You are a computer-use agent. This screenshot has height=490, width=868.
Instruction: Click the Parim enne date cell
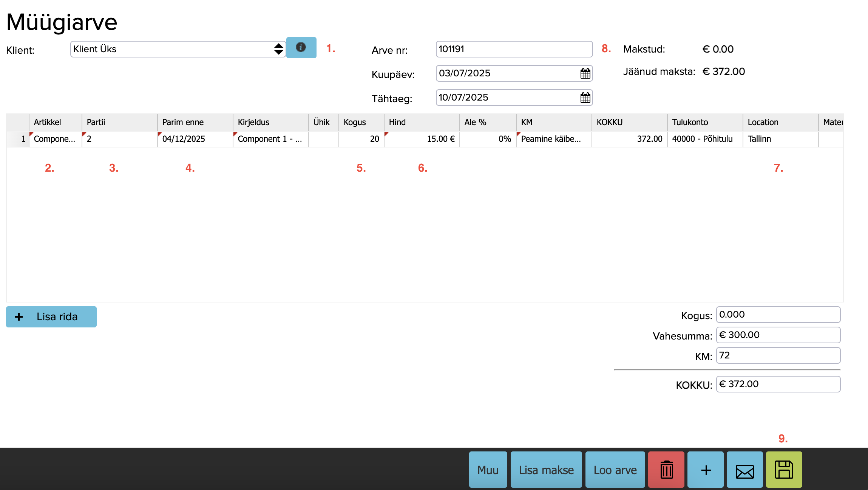(195, 139)
